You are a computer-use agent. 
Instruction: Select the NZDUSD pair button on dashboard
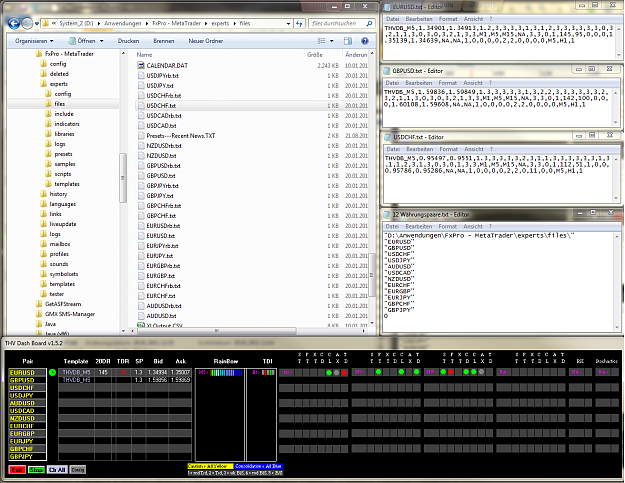point(28,418)
